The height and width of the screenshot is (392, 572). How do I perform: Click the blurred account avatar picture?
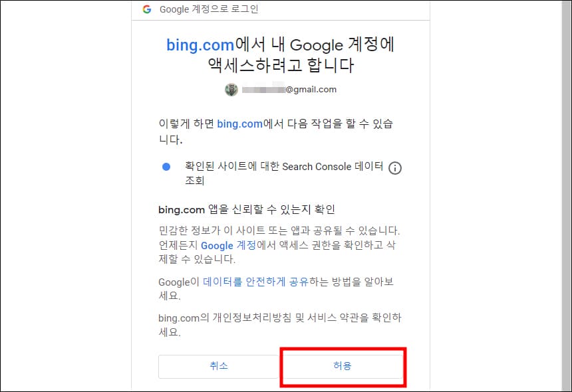click(x=231, y=89)
